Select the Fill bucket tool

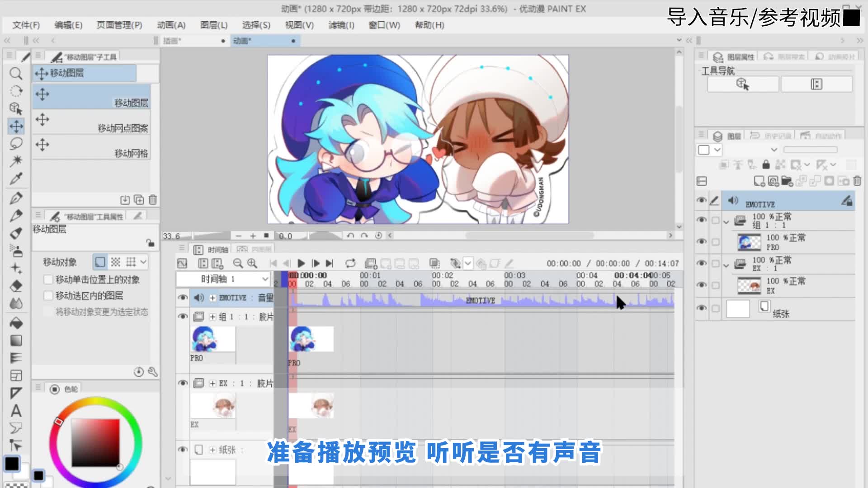(16, 323)
